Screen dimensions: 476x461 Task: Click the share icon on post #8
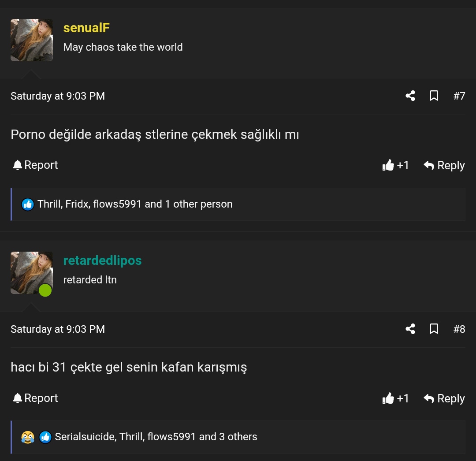[x=410, y=329]
